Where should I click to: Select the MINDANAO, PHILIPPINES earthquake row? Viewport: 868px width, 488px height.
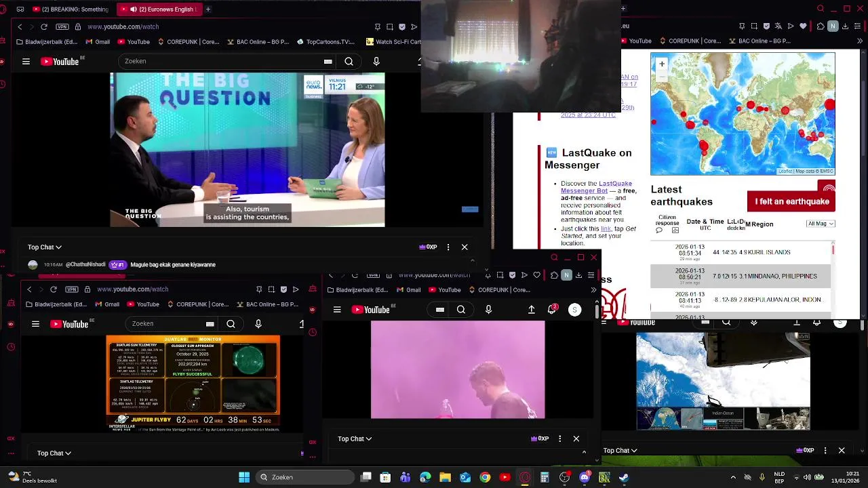pyautogui.click(x=741, y=276)
